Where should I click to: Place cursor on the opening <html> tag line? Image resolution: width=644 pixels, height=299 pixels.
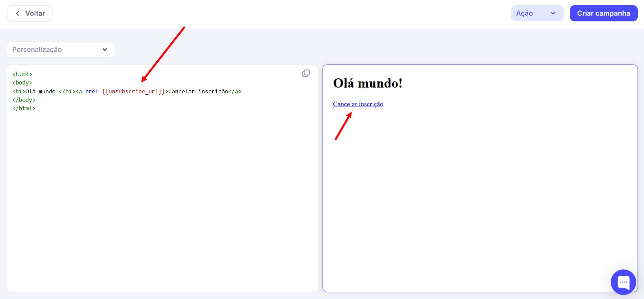[22, 74]
